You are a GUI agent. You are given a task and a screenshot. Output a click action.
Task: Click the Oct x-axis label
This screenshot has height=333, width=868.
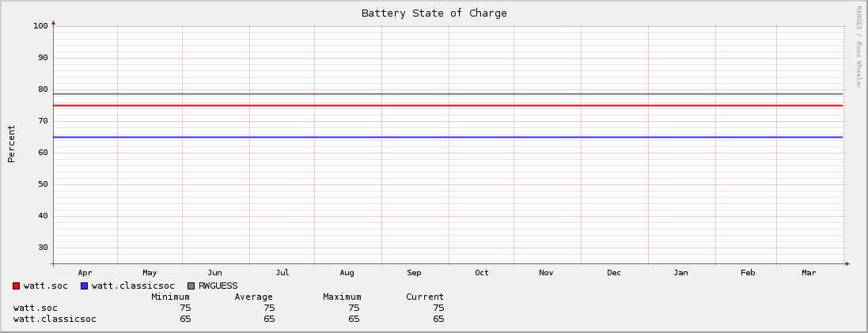(x=482, y=273)
